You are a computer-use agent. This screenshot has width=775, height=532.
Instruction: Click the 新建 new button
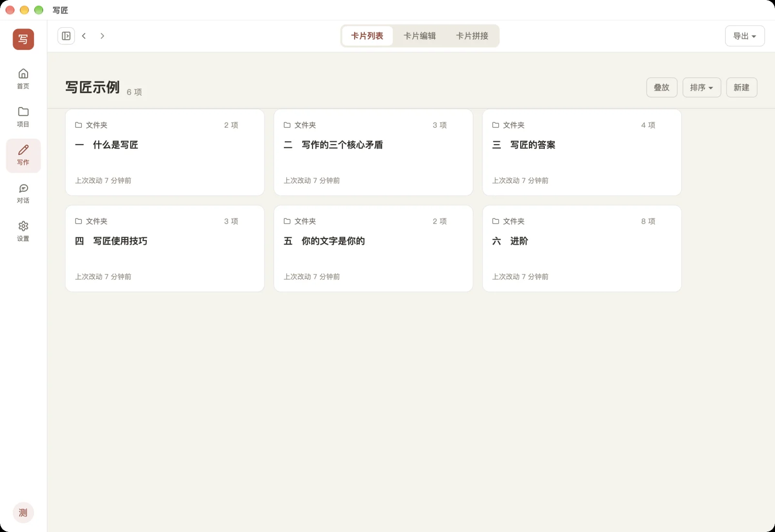pyautogui.click(x=742, y=88)
